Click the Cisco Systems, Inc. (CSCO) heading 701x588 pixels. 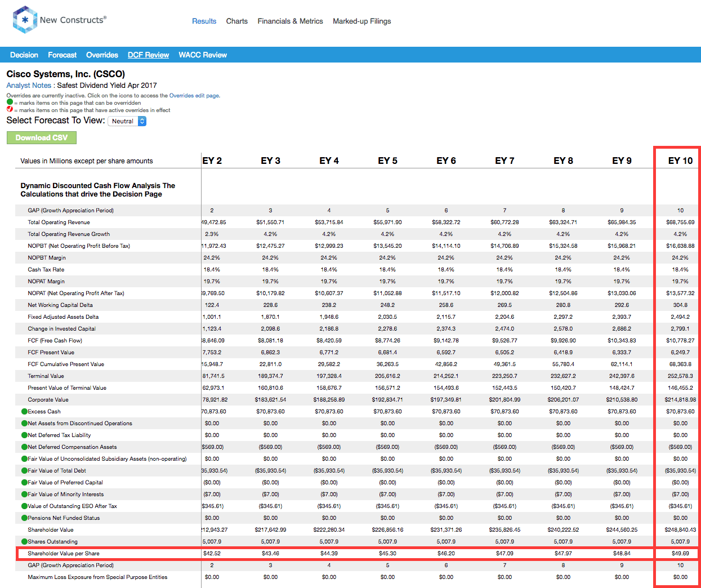(x=66, y=74)
